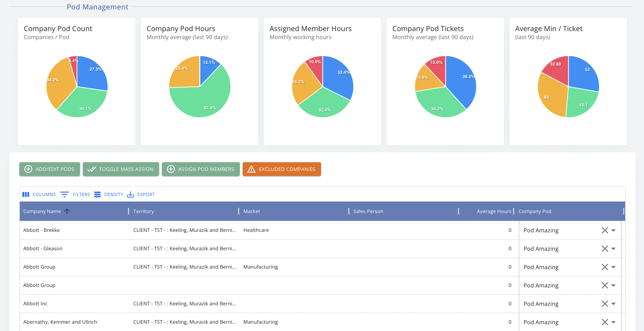
Task: Click the Add/Edit Pods button
Action: point(50,169)
